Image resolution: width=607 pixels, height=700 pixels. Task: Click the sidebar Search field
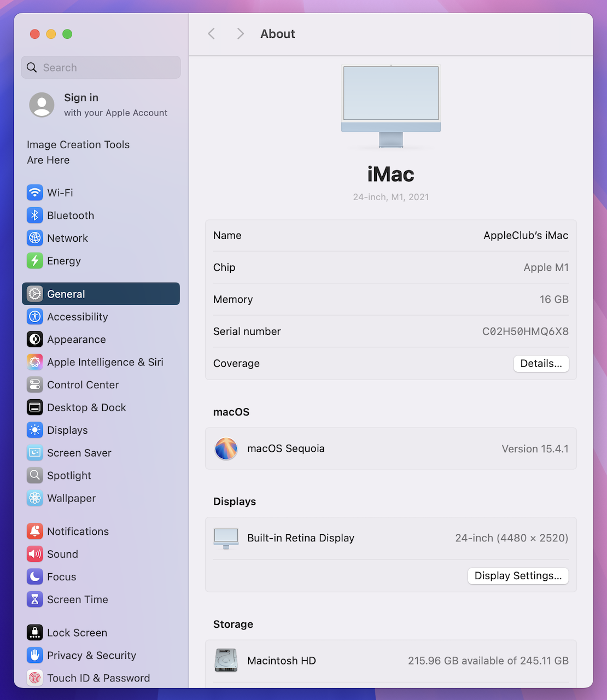tap(101, 67)
